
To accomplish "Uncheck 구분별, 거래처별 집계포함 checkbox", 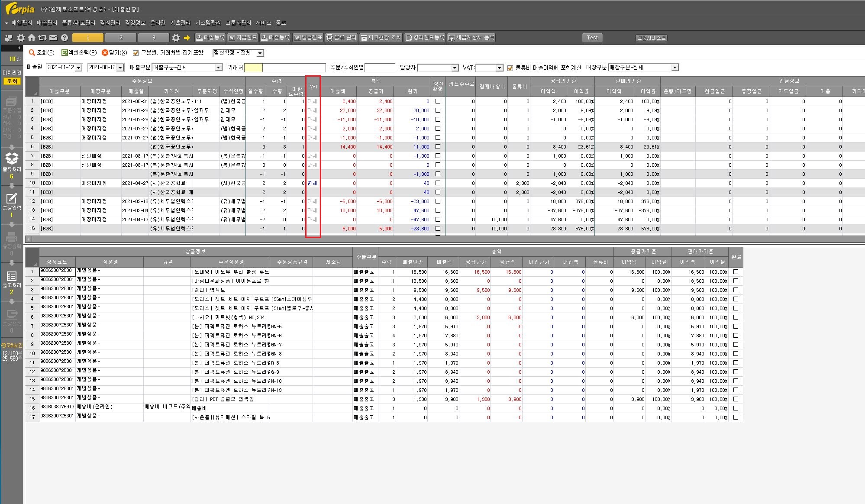I will coord(136,53).
